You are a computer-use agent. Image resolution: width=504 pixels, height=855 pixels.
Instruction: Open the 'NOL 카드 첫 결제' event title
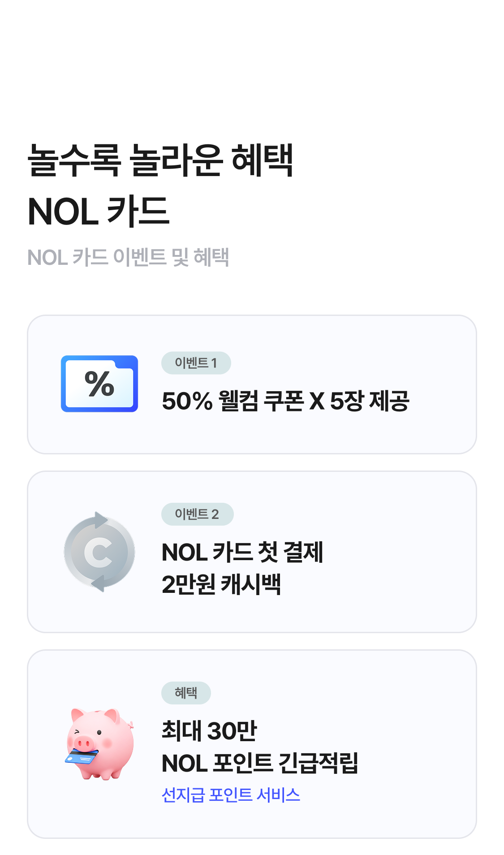tap(242, 552)
